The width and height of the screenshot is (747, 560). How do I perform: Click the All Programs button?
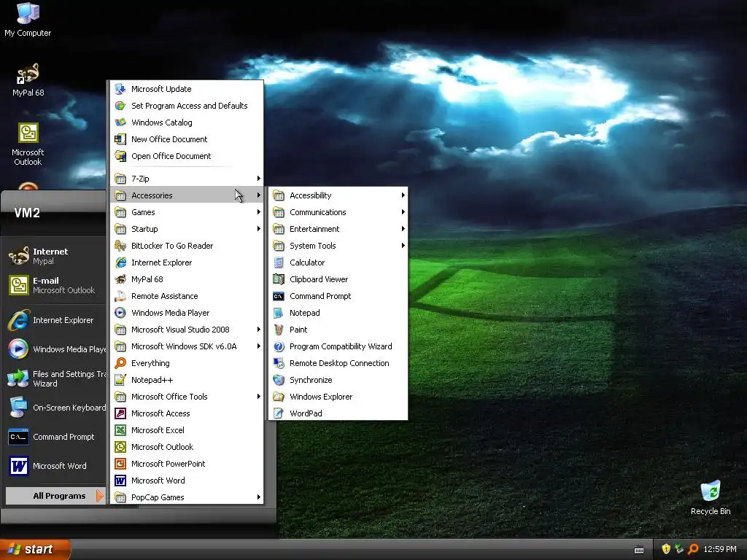click(55, 496)
